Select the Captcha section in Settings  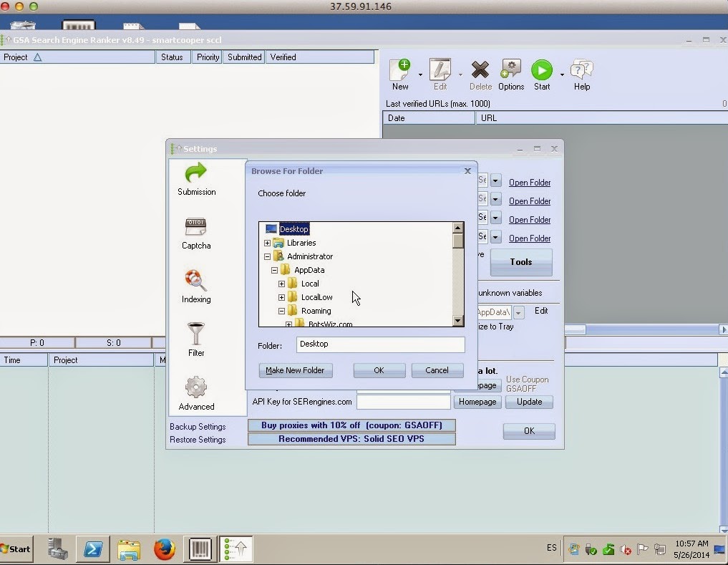(x=196, y=233)
